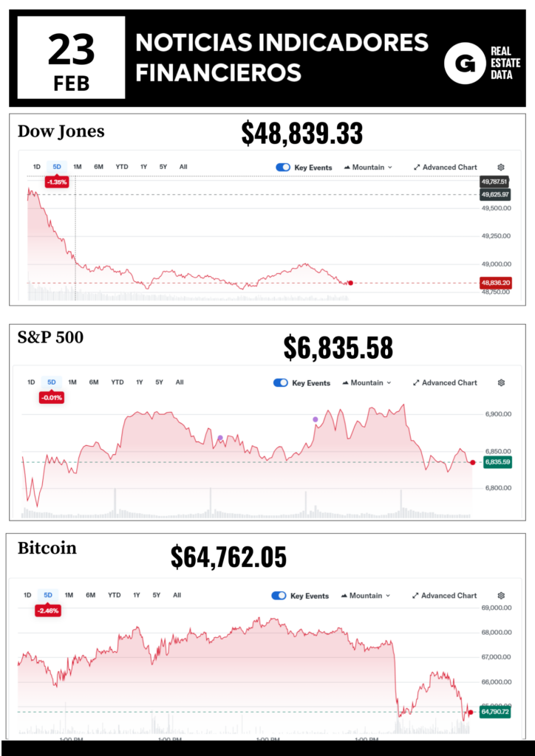Open Advanced Chart for Bitcoin
The height and width of the screenshot is (756, 535).
pos(444,596)
